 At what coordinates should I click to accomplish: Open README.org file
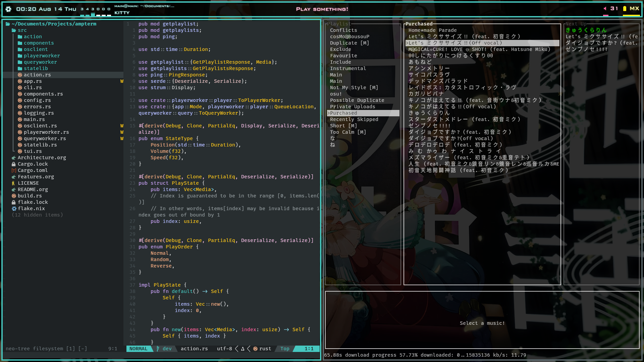[33, 189]
